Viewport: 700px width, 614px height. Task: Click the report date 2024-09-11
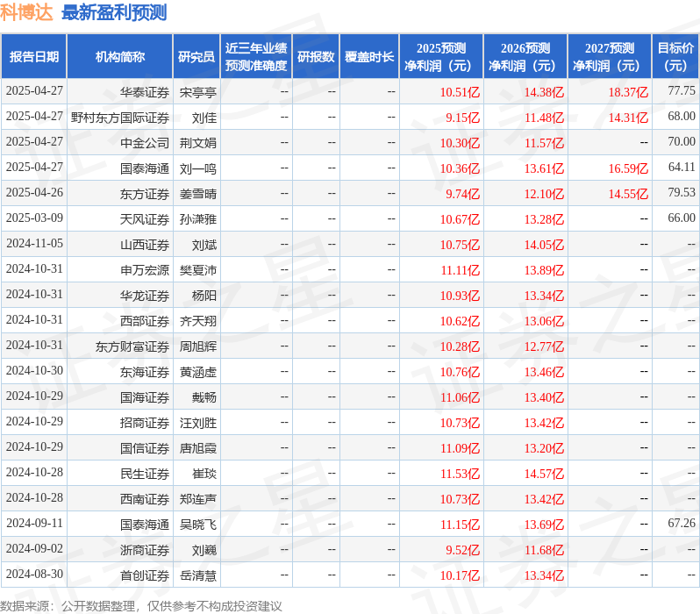coord(34,524)
